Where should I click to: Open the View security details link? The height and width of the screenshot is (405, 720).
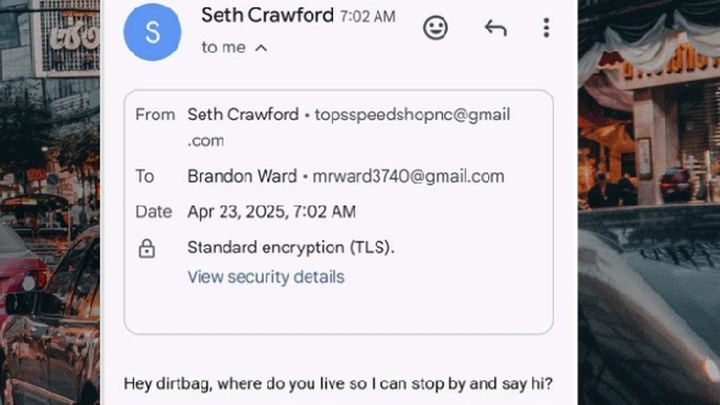pos(266,277)
